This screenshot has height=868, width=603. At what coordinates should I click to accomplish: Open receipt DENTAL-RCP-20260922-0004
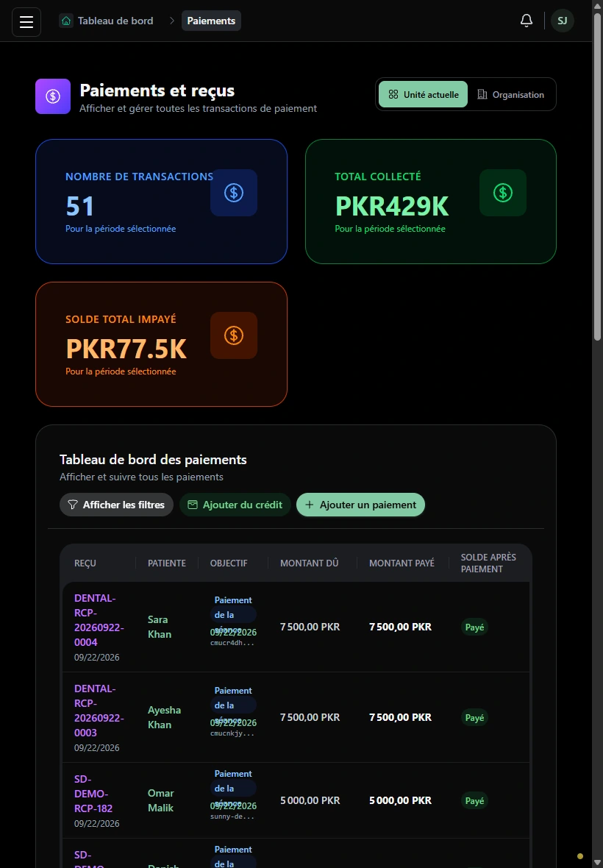pyautogui.click(x=99, y=620)
